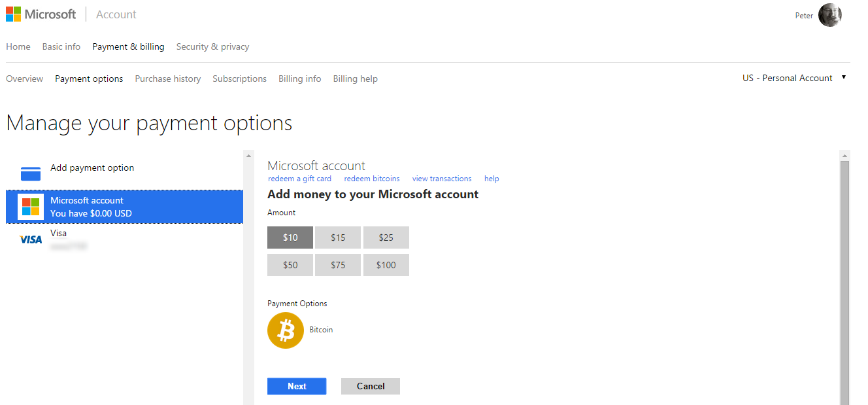The width and height of the screenshot is (868, 405).
Task: Select Add payment option in list
Action: (124, 173)
